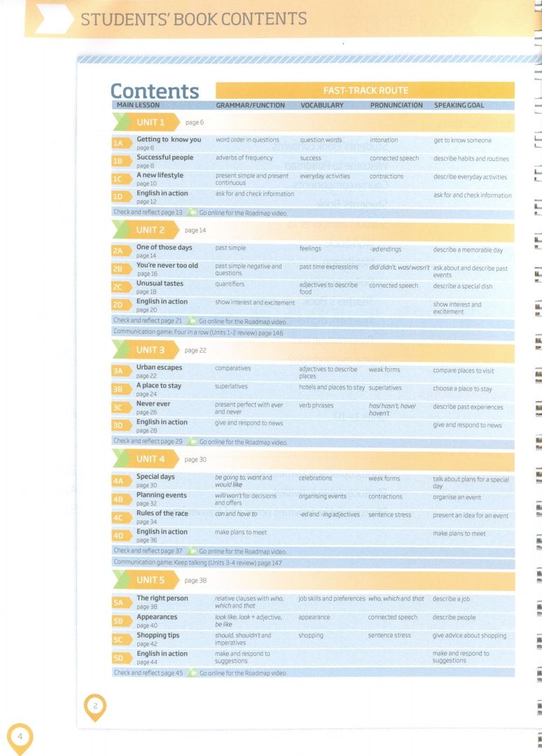Screen dimensions: 542x756
Task: Click the text Check and reflect page 21
Action: 148,321
